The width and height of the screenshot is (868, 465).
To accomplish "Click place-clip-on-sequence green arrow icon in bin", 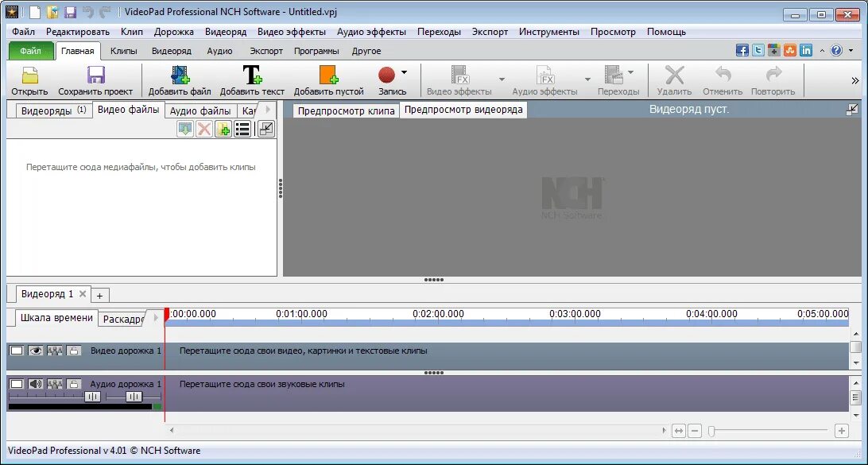I will pyautogui.click(x=185, y=129).
